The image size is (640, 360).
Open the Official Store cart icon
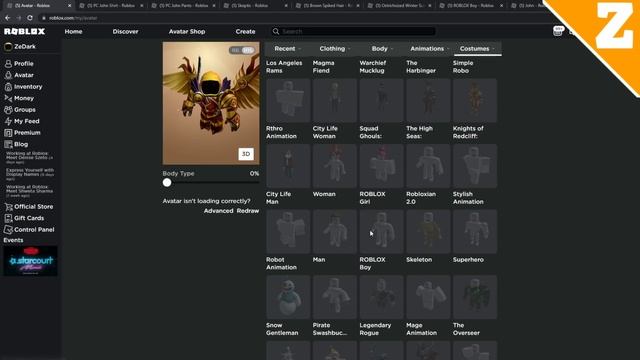point(8,207)
